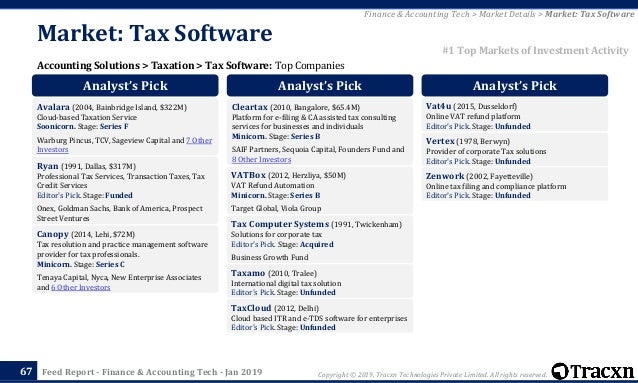
Task: Click the Vat4u company name
Action: tap(438, 106)
